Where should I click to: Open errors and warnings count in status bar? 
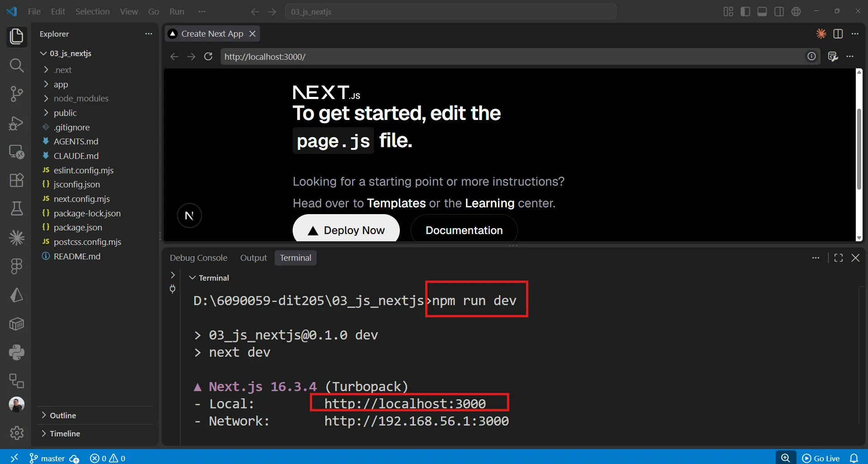pos(108,458)
